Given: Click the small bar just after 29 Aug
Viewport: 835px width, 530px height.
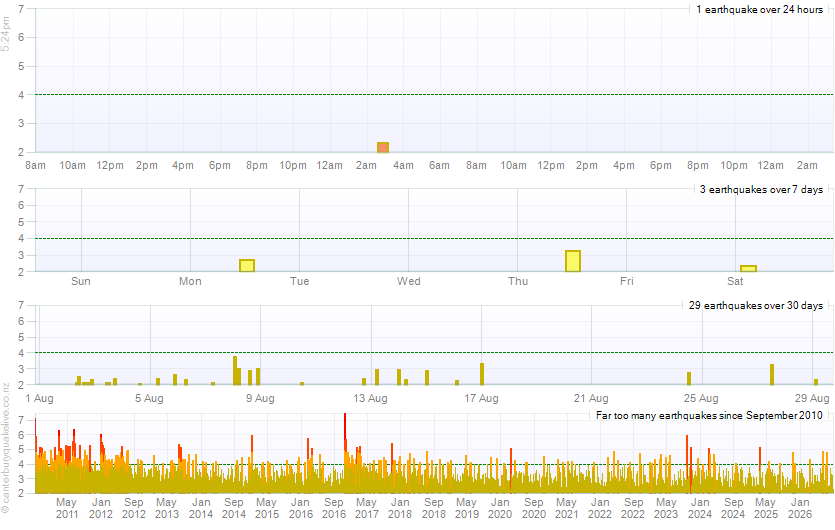Looking at the screenshot, I should click(x=816, y=381).
